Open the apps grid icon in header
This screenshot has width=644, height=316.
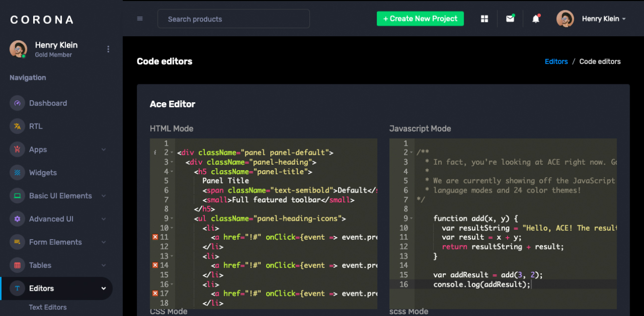(x=484, y=19)
